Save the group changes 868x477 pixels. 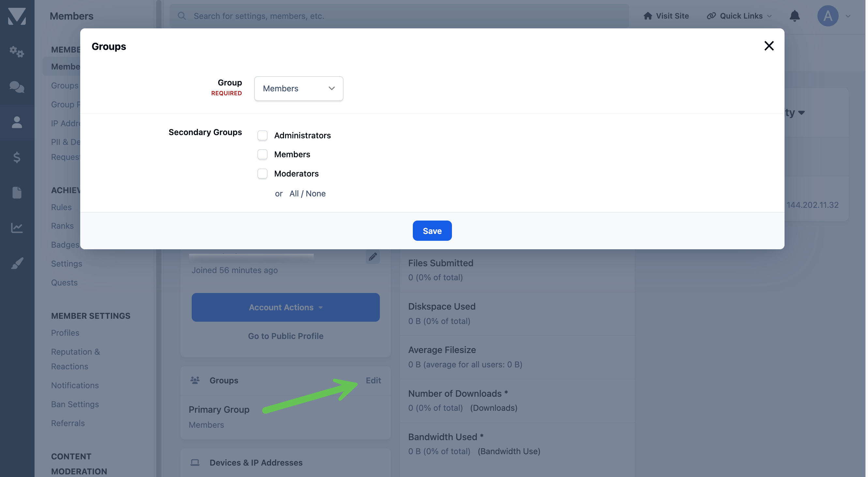[x=432, y=231]
